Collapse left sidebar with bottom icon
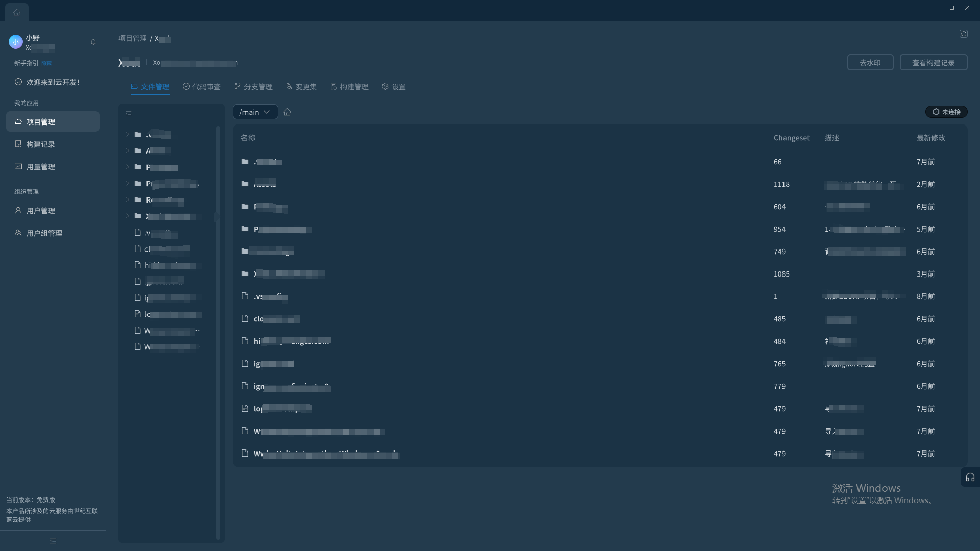 pos(53,541)
